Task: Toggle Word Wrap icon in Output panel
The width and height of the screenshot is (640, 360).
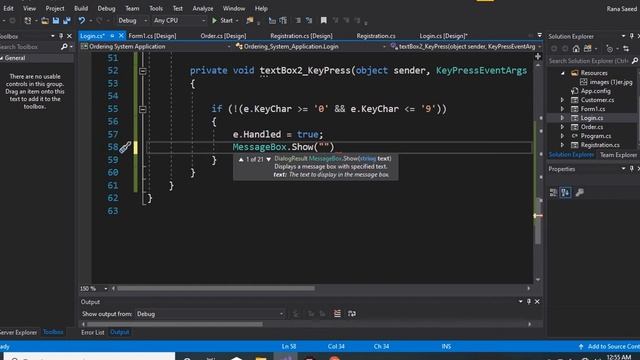Action: click(x=351, y=313)
